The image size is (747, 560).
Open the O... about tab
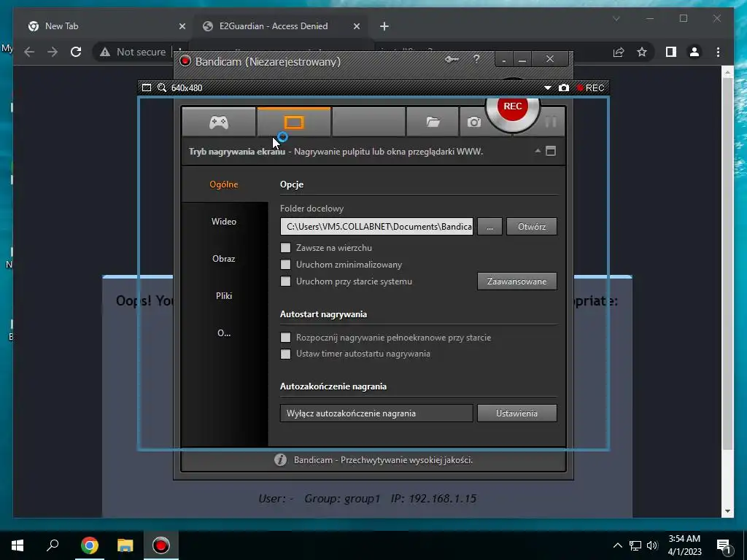(x=224, y=332)
